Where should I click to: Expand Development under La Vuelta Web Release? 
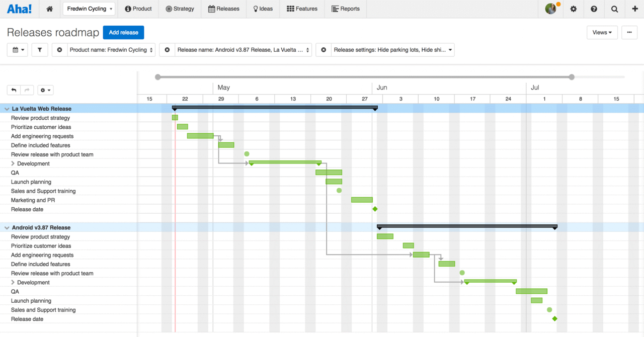click(13, 163)
